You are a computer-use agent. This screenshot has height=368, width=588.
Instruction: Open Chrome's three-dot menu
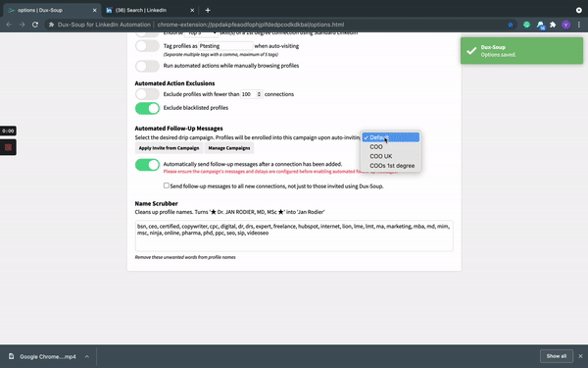pyautogui.click(x=578, y=25)
